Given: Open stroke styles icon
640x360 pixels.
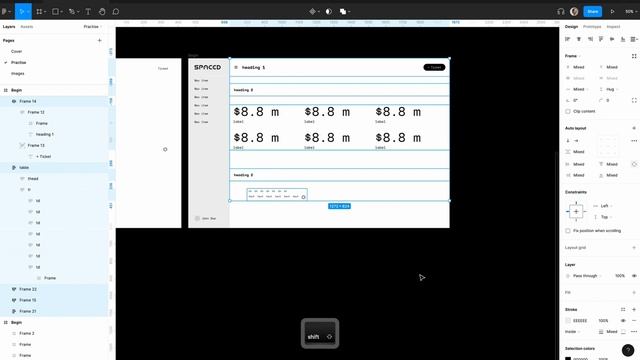Looking at the screenshot, I should tap(623, 309).
